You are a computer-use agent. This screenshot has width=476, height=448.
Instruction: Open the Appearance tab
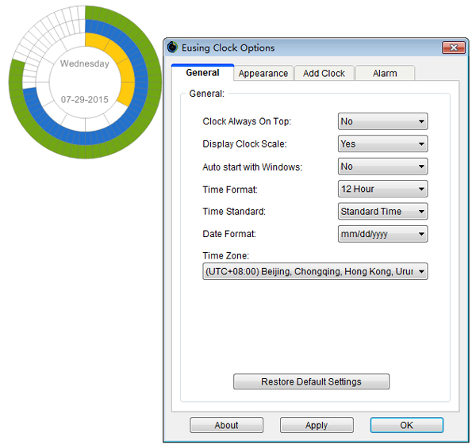pos(263,73)
